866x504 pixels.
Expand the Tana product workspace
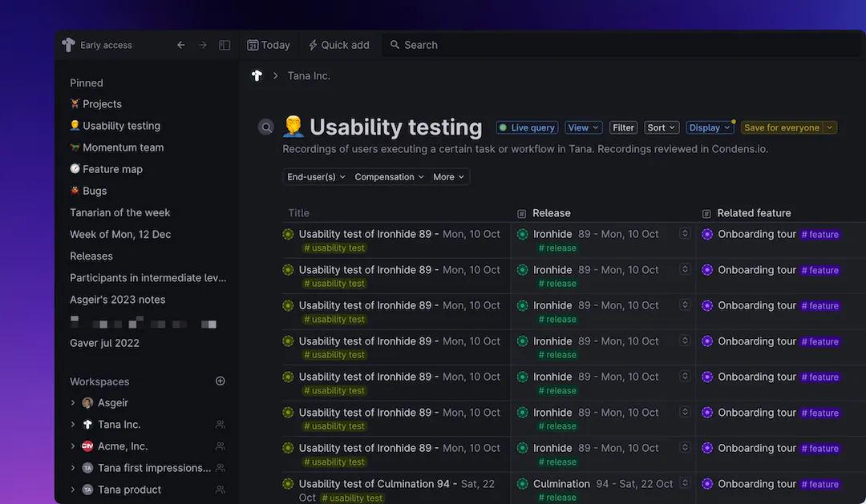click(x=73, y=490)
